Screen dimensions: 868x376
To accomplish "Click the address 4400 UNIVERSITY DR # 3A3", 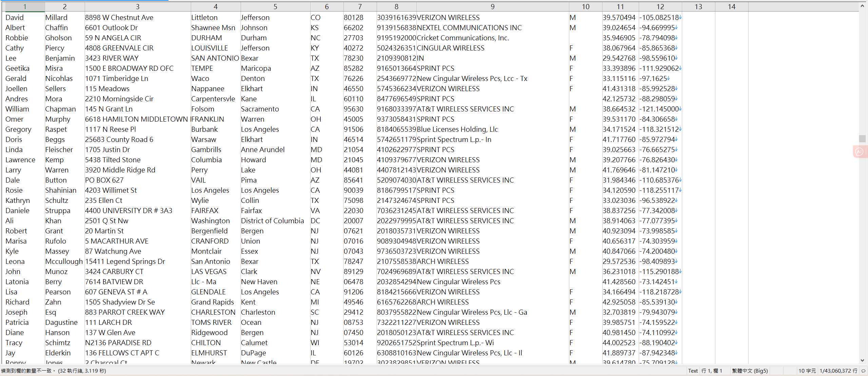I will (129, 211).
